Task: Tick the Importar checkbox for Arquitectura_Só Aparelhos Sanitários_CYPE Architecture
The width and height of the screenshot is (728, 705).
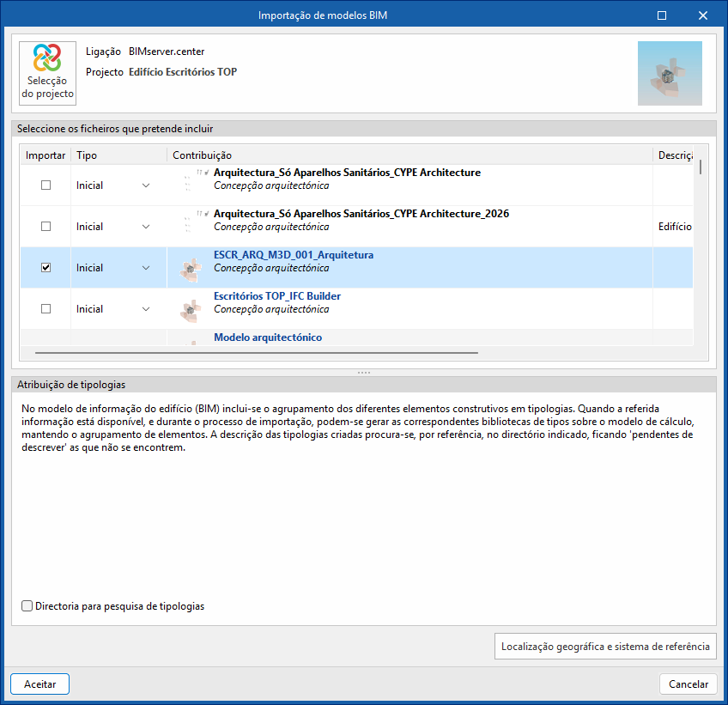Action: pyautogui.click(x=46, y=185)
